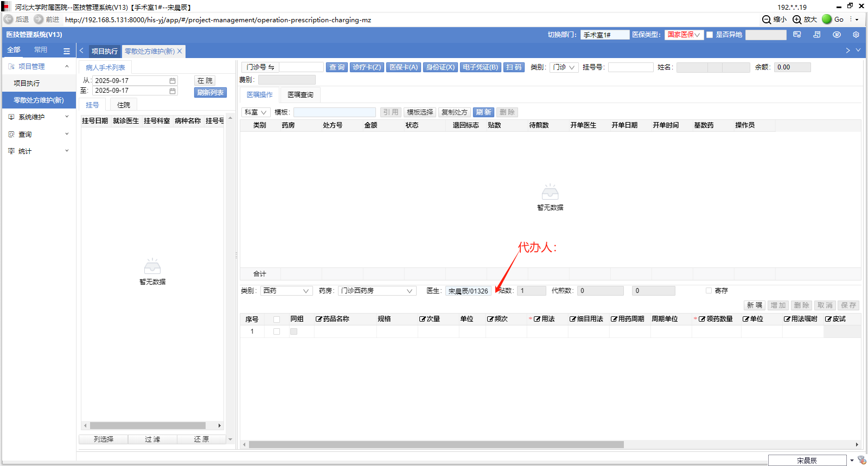Click the 查询 search button

pyautogui.click(x=337, y=67)
